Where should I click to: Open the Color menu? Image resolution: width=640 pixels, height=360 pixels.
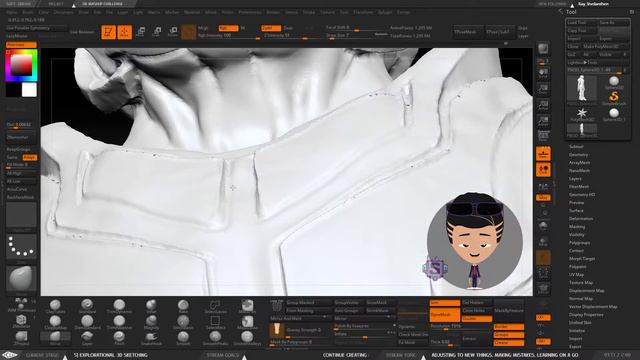(43, 12)
